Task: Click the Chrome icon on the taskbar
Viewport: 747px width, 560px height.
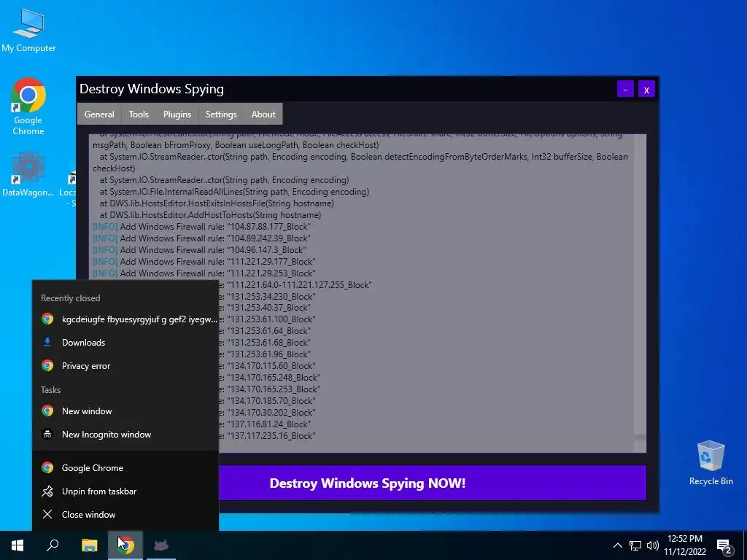Action: (x=125, y=545)
